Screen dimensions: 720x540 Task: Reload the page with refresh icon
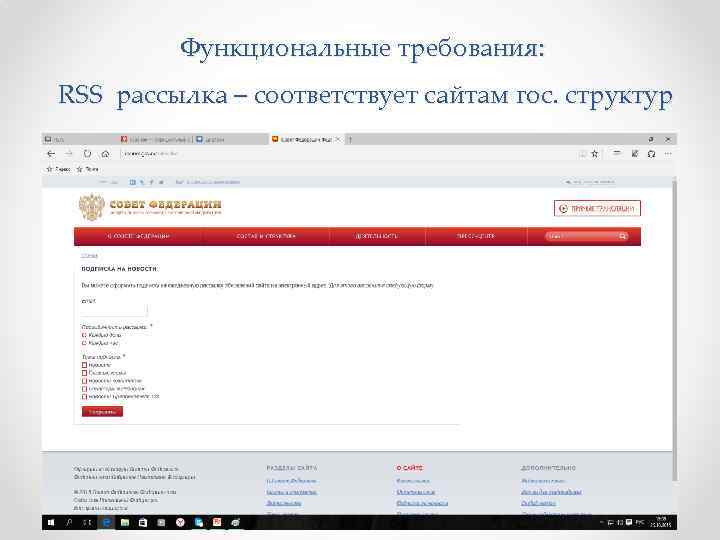(87, 154)
